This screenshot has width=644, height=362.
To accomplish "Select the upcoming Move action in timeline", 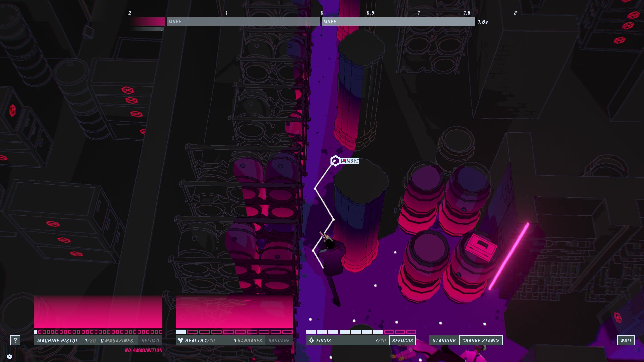I will click(398, 22).
